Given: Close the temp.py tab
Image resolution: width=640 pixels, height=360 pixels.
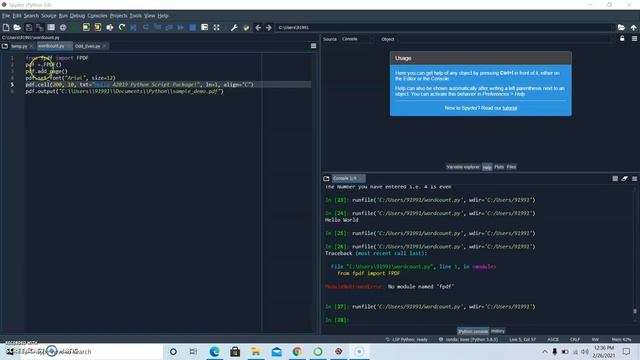Looking at the screenshot, I should (x=31, y=46).
